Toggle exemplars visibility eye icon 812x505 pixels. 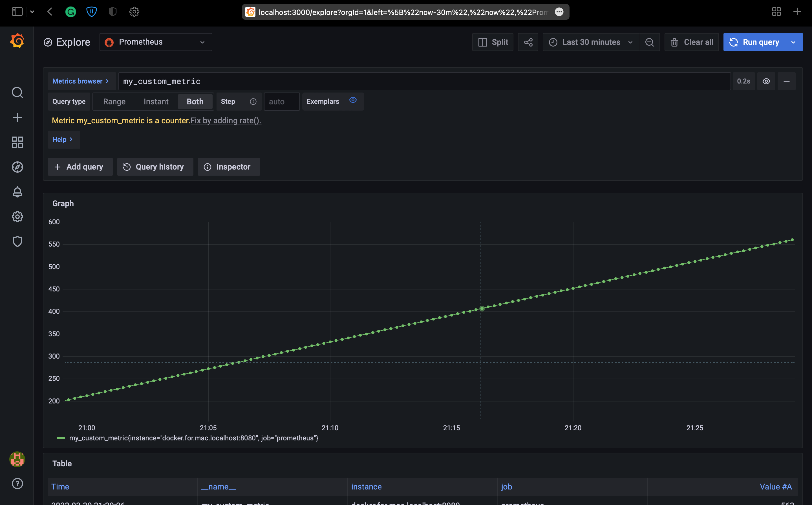tap(353, 100)
